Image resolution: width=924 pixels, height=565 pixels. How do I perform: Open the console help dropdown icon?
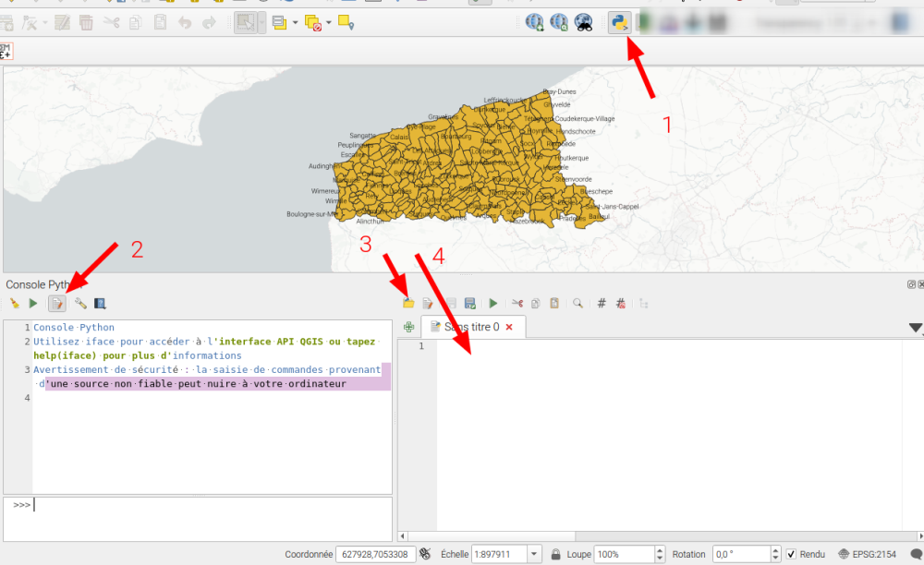coord(100,303)
